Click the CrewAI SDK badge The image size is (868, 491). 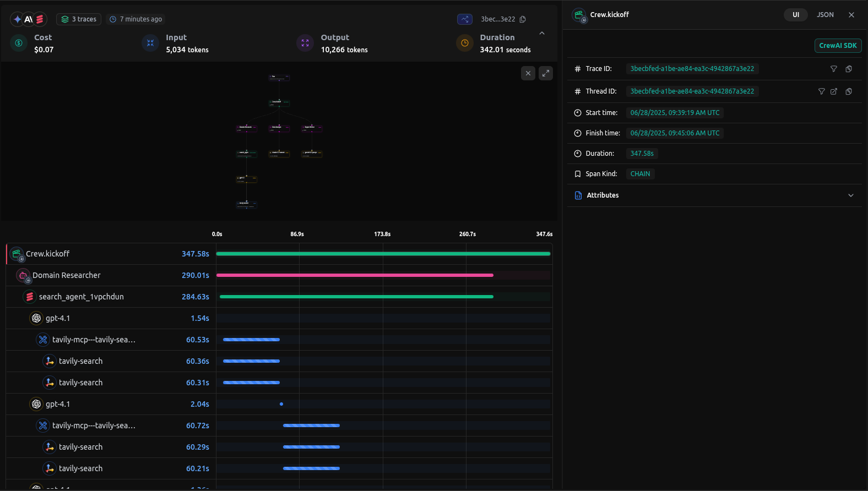(x=837, y=46)
